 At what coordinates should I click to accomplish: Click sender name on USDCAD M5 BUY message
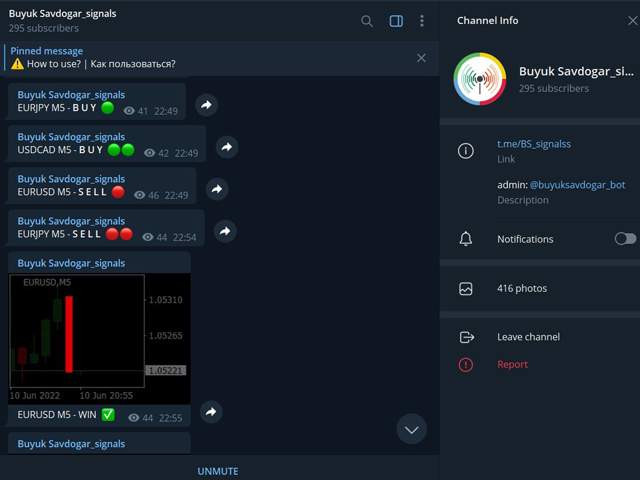pyautogui.click(x=71, y=137)
